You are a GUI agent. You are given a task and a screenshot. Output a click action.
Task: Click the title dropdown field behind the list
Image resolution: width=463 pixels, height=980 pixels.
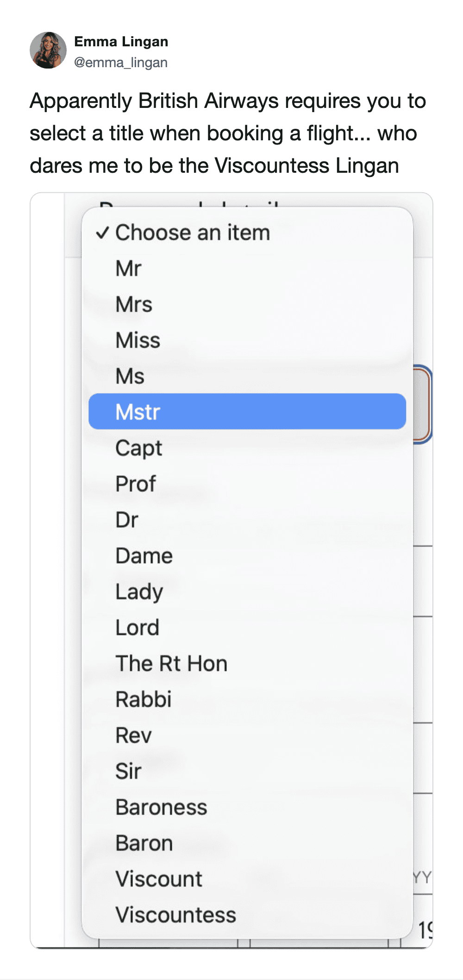coord(422,403)
